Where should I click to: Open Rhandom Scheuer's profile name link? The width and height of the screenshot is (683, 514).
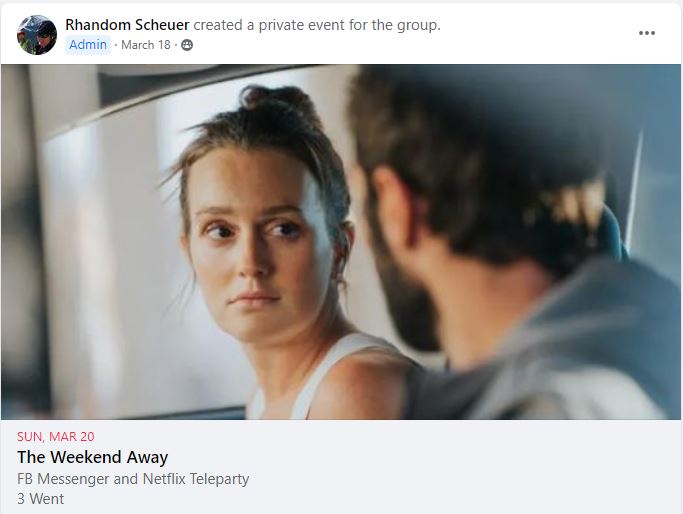127,25
